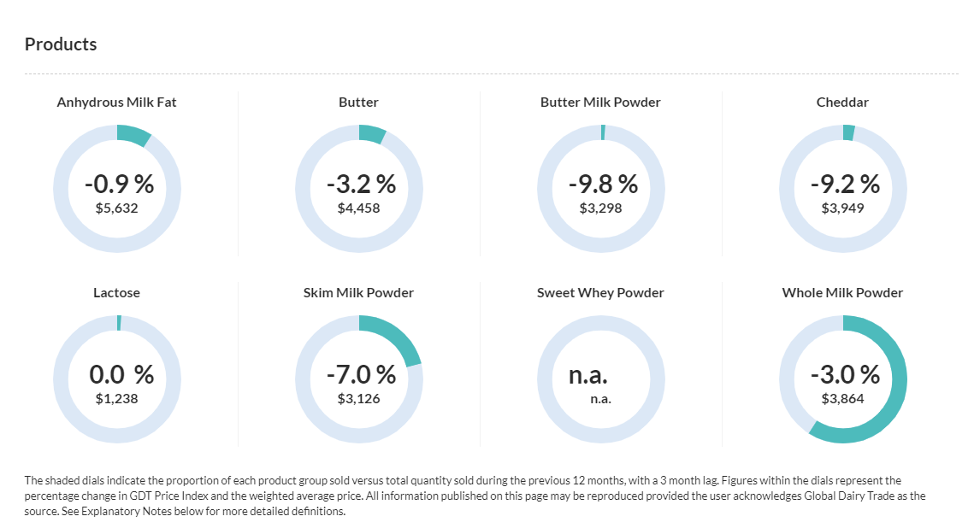980x528 pixels.
Task: Click the 0.0 % Lactose change value
Action: [x=121, y=374]
